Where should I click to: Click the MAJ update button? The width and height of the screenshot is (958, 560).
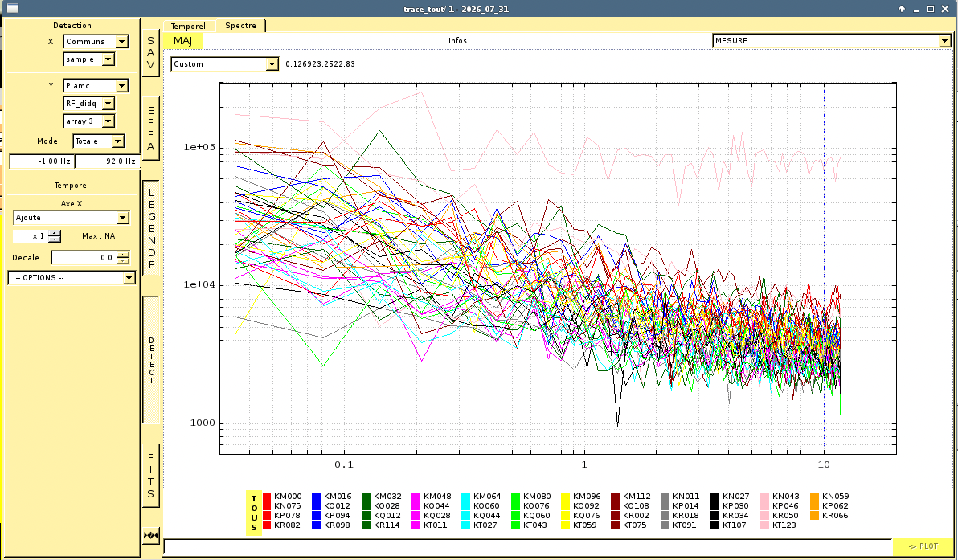182,41
